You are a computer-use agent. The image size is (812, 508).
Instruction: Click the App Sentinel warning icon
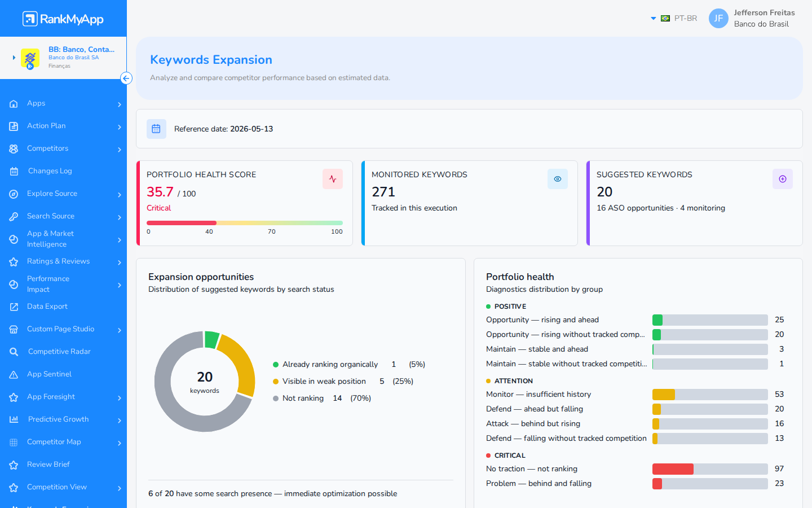click(x=14, y=375)
